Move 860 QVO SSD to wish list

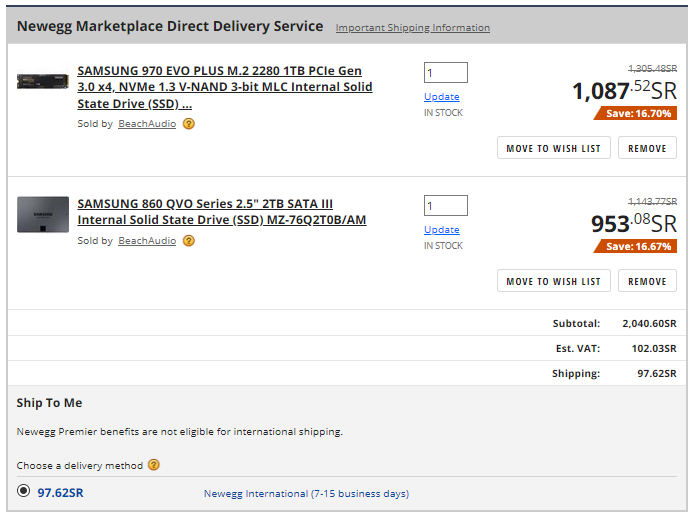pos(554,281)
